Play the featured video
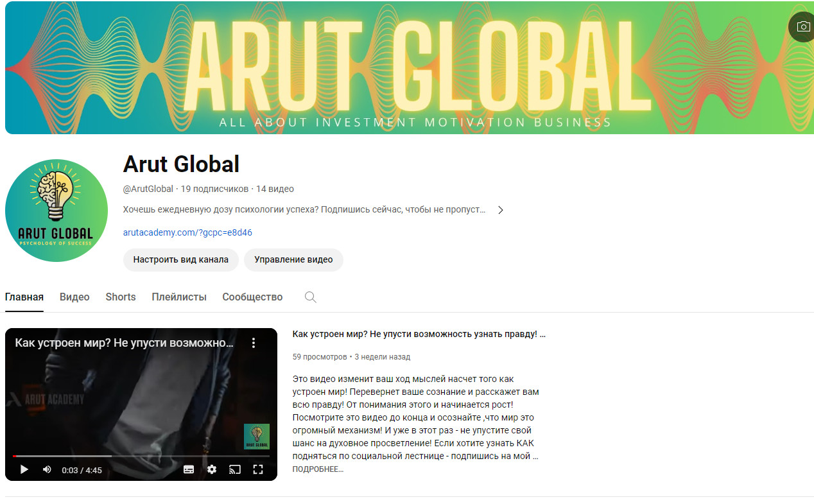This screenshot has width=814, height=504. pos(24,470)
